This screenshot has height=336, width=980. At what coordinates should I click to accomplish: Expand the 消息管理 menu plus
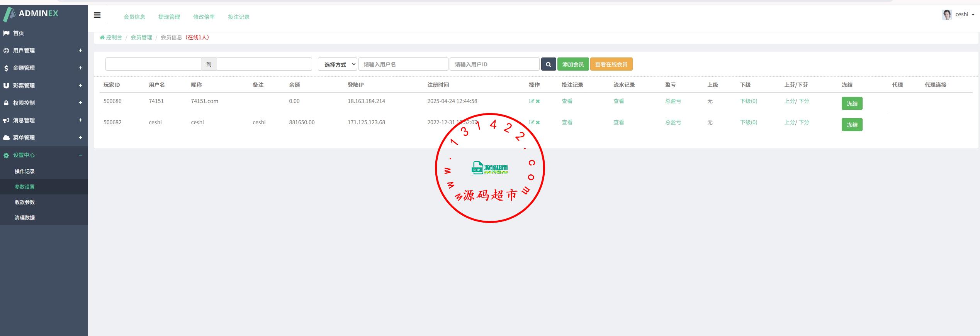click(x=80, y=120)
